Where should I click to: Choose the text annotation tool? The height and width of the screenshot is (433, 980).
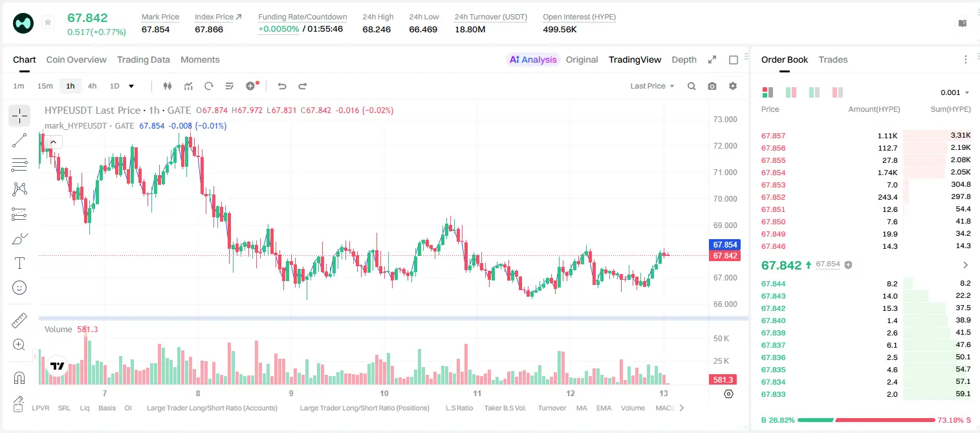pos(19,263)
